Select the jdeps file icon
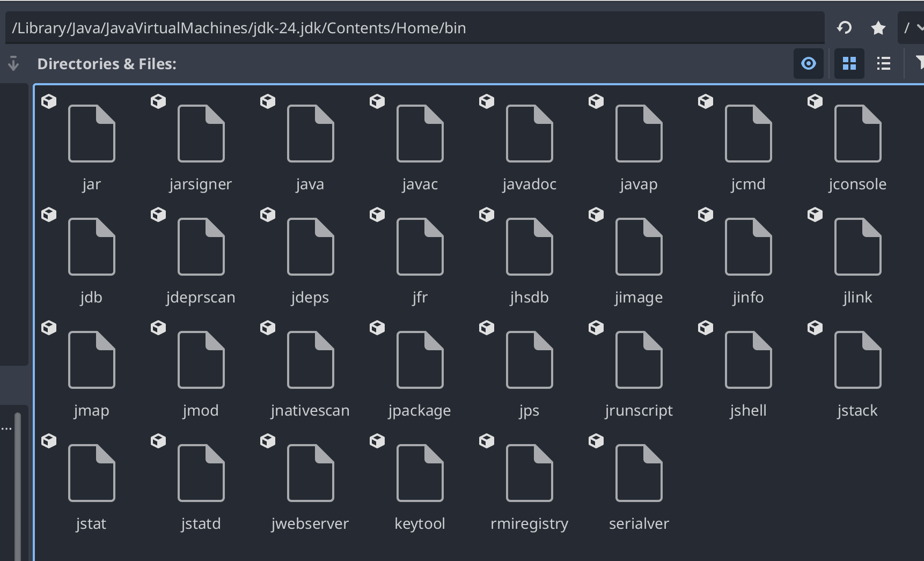 coord(311,247)
